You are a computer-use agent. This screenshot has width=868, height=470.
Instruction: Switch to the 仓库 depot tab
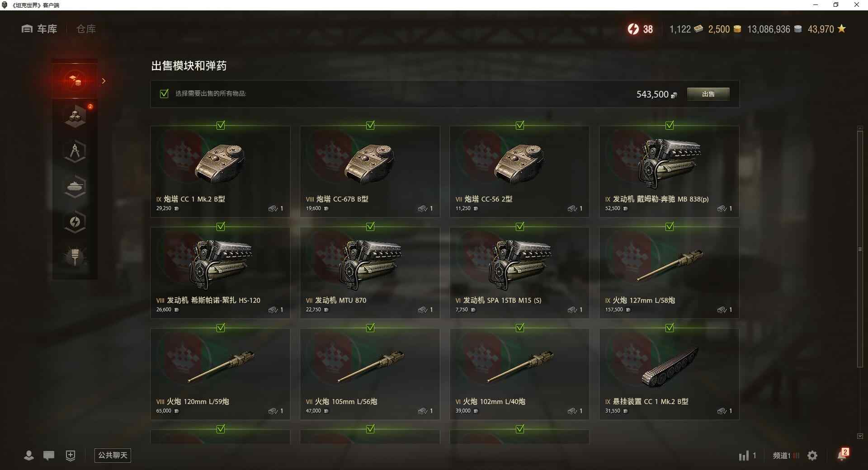coord(86,29)
